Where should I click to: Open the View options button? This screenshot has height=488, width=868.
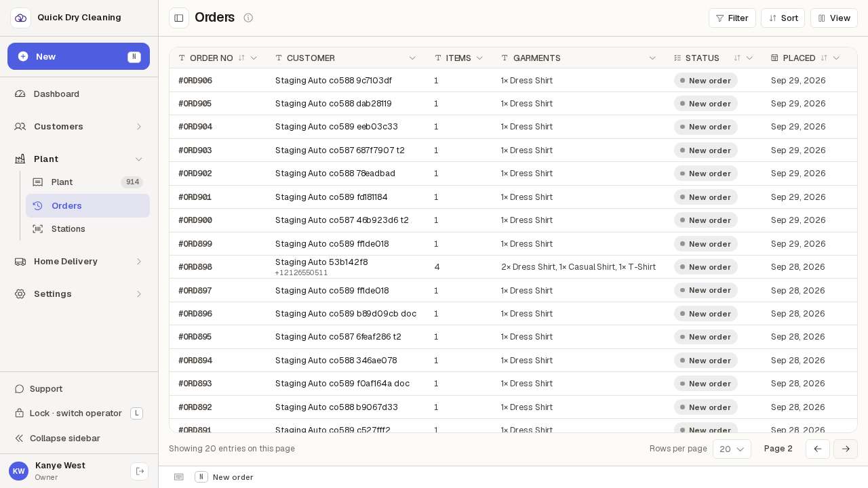[x=834, y=18]
